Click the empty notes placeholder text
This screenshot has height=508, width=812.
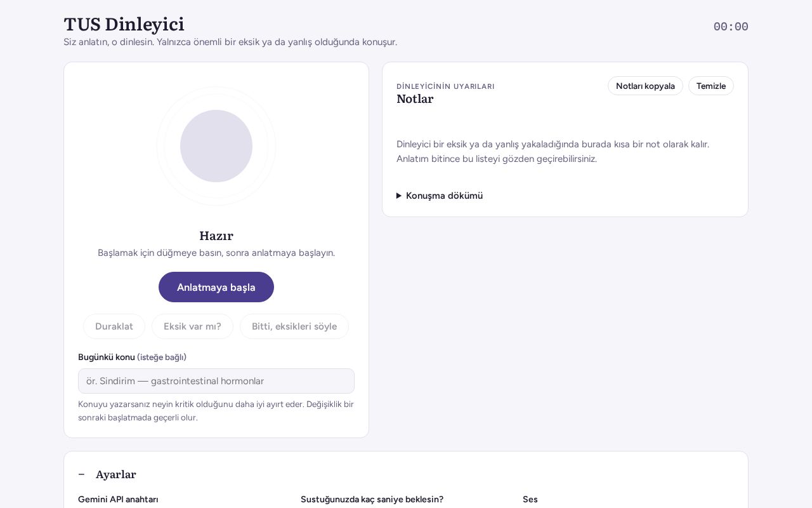tap(553, 151)
